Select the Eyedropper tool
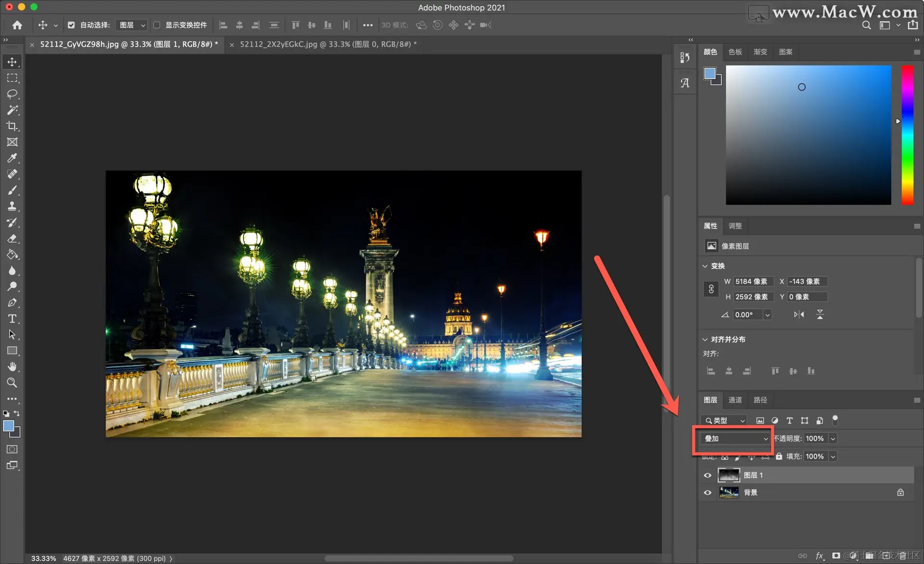Viewport: 924px width, 564px height. pyautogui.click(x=12, y=158)
